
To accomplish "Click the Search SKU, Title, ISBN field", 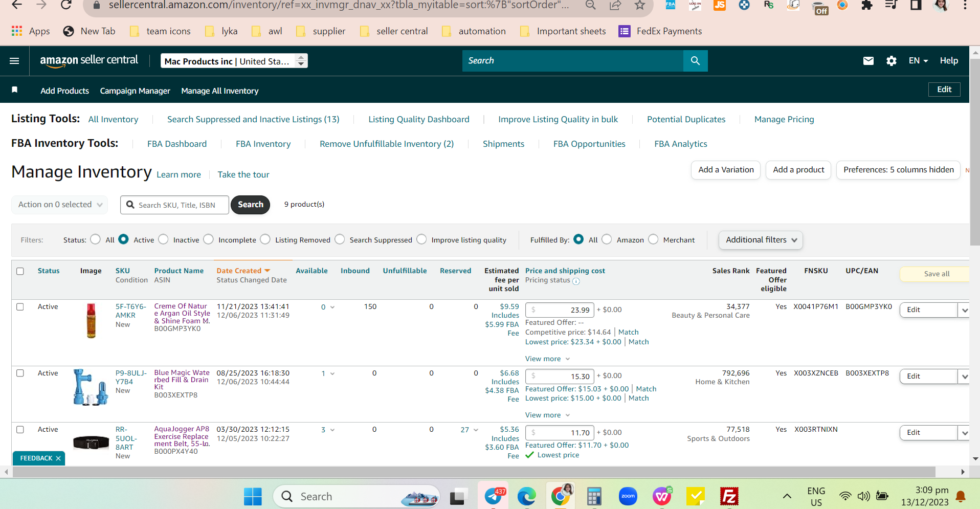I will [174, 205].
